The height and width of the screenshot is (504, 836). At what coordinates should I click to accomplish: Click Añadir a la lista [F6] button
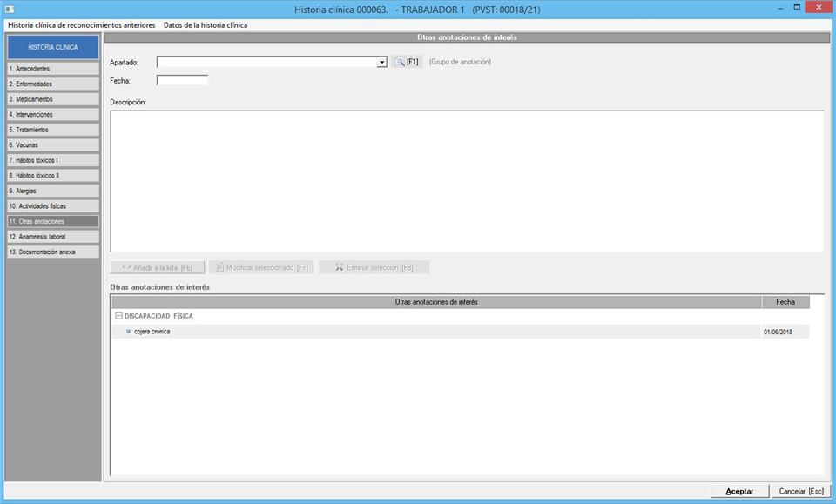[158, 267]
